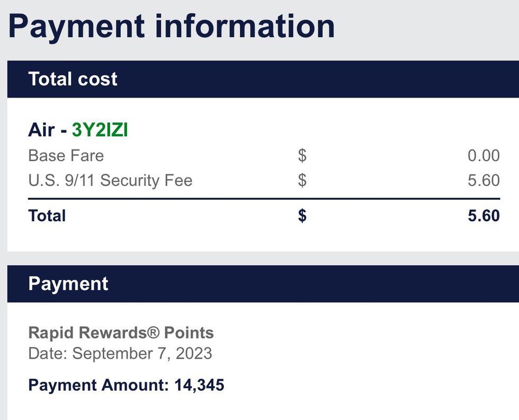Image resolution: width=519 pixels, height=420 pixels.
Task: Select the 0.00 base fare amount
Action: pyautogui.click(x=484, y=156)
